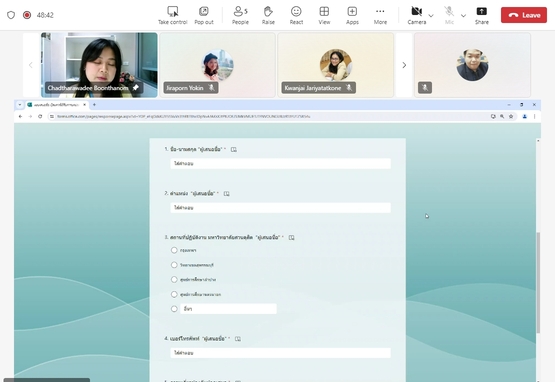Turn on the Camera
The width and height of the screenshot is (555, 382).
pyautogui.click(x=417, y=15)
